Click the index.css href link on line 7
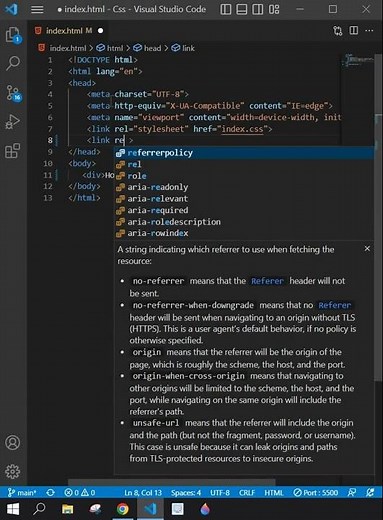 coord(242,129)
